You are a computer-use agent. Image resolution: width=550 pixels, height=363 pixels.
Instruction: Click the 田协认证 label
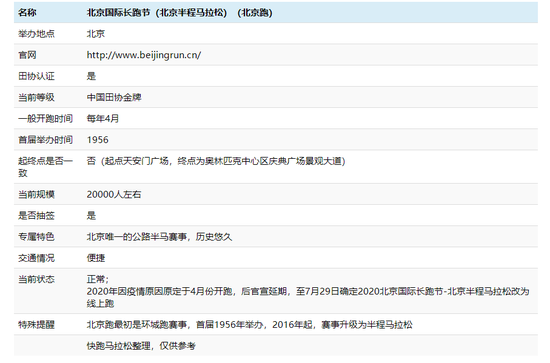coord(36,76)
